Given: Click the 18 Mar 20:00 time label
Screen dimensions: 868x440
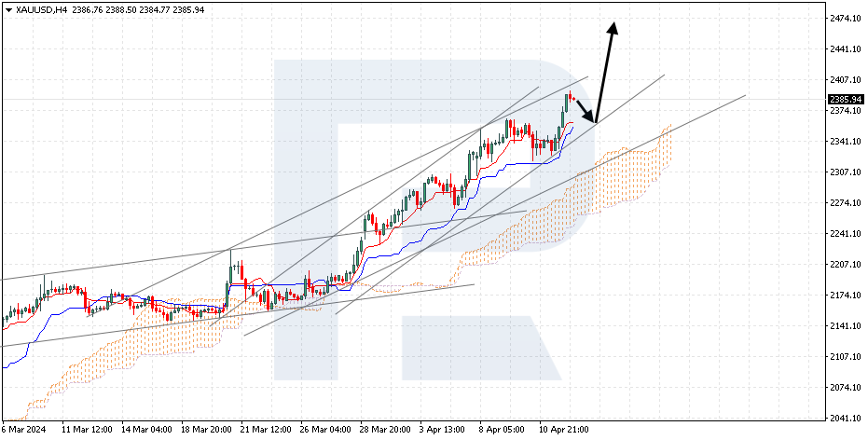Looking at the screenshot, I should click(x=206, y=430).
